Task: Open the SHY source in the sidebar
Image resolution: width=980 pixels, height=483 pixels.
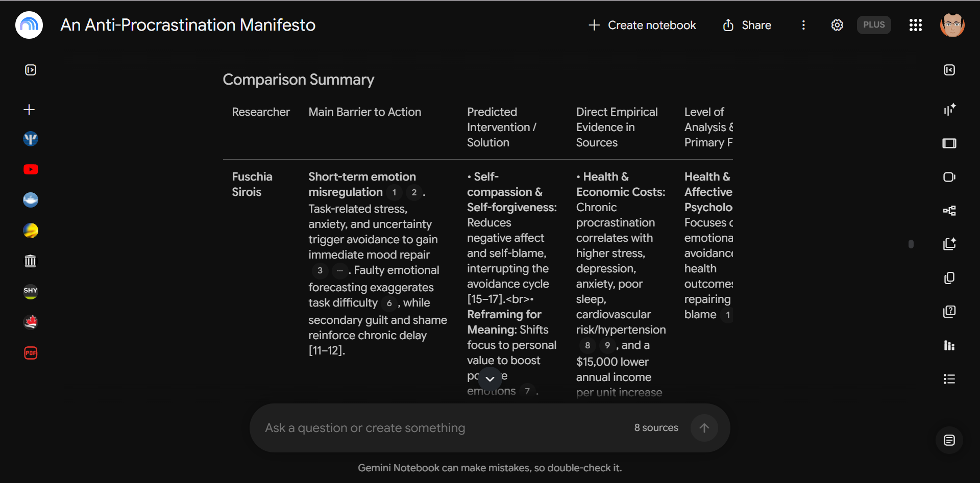Action: pos(31,291)
